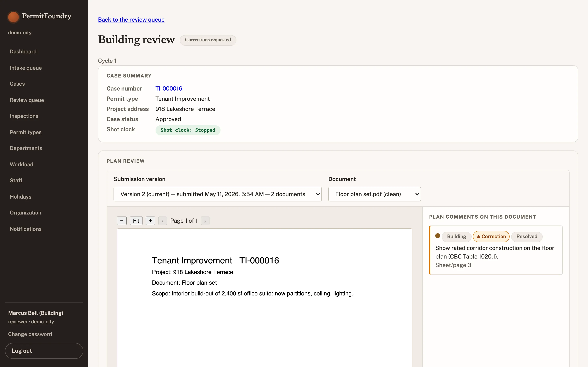Open the Dashboard sidebar item
This screenshot has width=588, height=367.
[23, 51]
